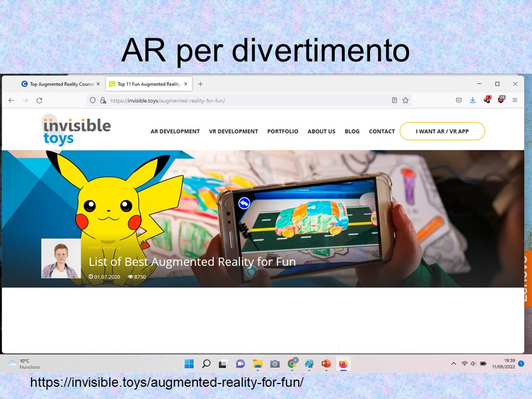Click the slide link https://invisible.toys/augmented-reality-for-fun/
The height and width of the screenshot is (399, 532).
(167, 382)
